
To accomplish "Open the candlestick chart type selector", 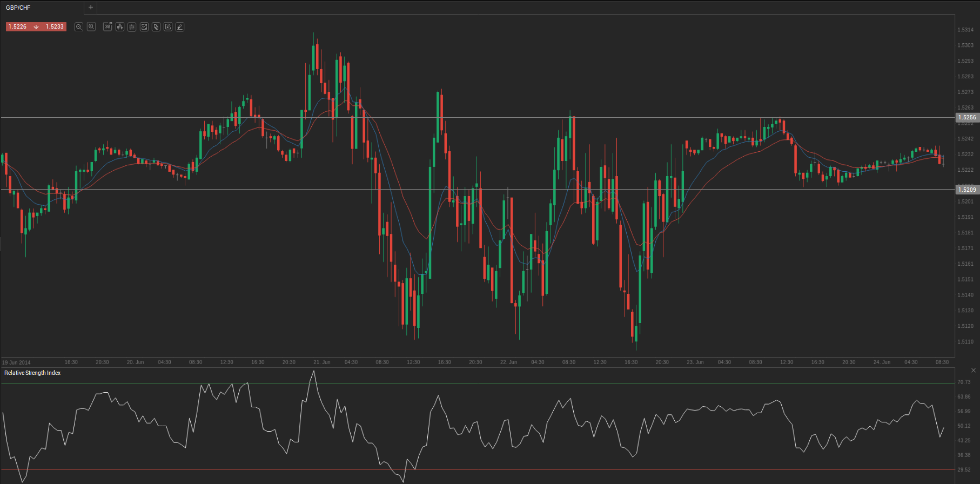I will [x=120, y=27].
